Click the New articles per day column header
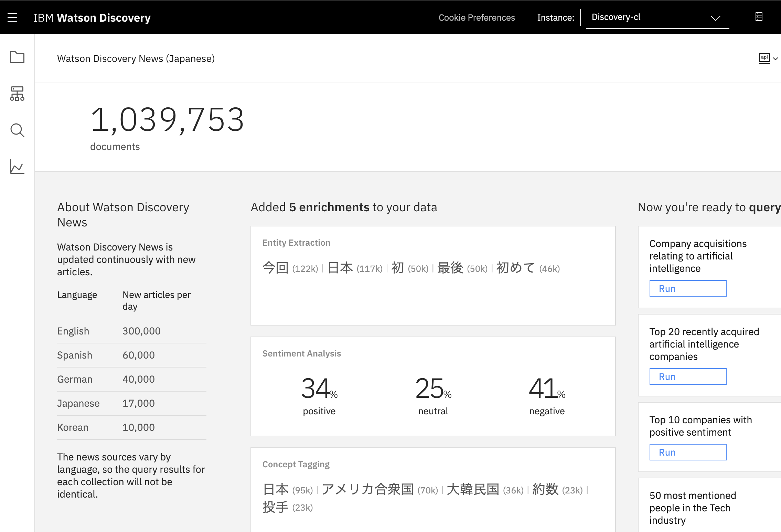The width and height of the screenshot is (781, 532). point(157,300)
